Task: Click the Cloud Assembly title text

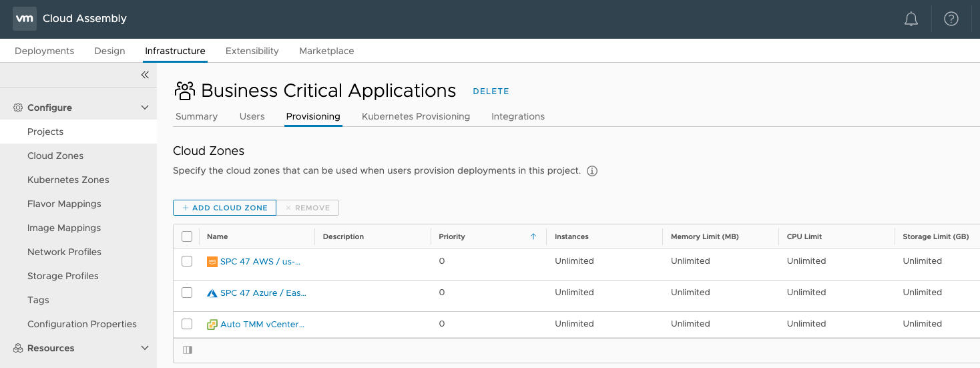Action: (x=85, y=19)
